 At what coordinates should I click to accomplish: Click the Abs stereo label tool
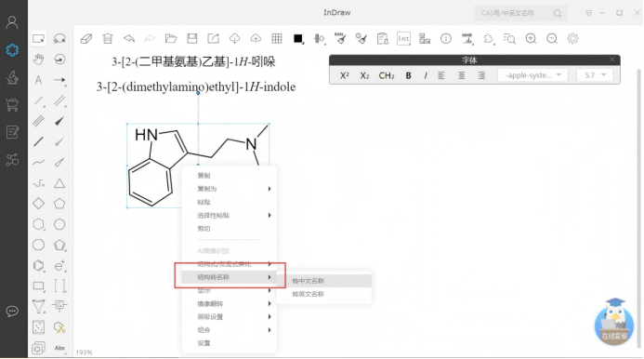click(59, 348)
